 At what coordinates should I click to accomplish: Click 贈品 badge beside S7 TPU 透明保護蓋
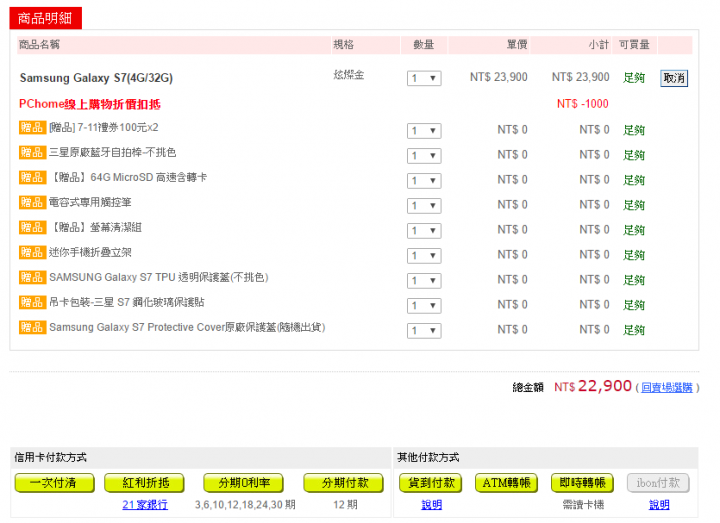tap(32, 277)
